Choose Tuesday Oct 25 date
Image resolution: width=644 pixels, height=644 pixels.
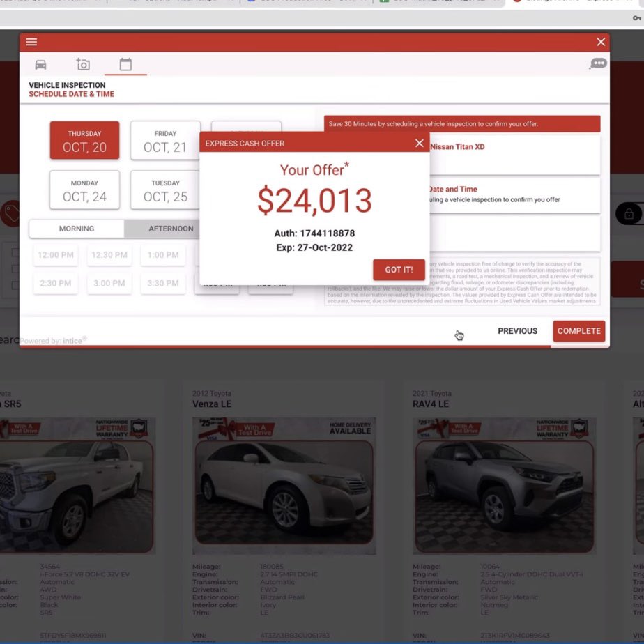pos(165,190)
